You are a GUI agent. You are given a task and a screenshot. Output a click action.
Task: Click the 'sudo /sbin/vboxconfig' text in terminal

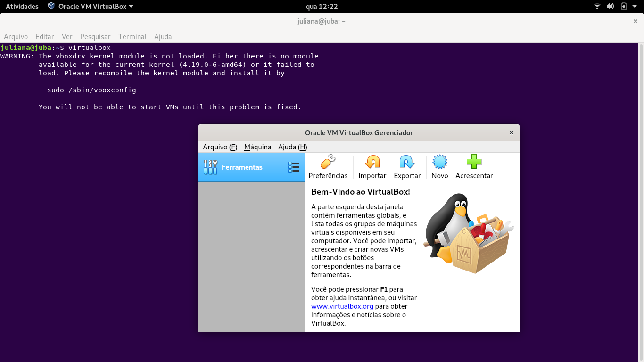(91, 90)
